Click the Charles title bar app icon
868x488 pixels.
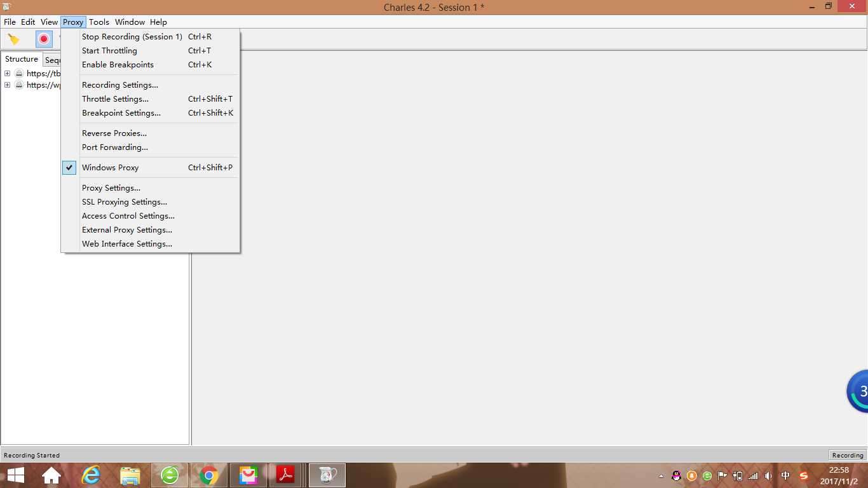pos(6,7)
